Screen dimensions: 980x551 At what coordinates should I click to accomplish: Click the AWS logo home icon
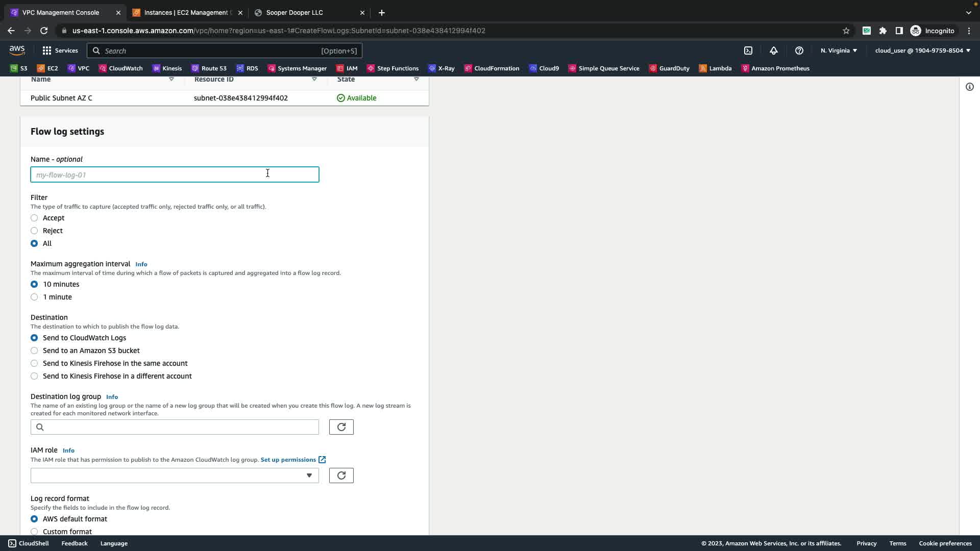tap(17, 50)
